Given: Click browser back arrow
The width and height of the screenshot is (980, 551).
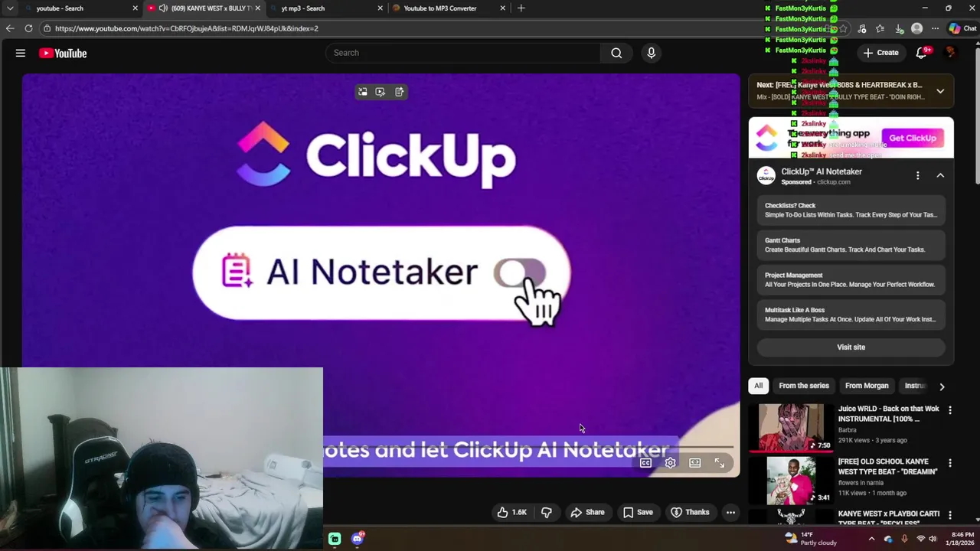Looking at the screenshot, I should tap(10, 28).
